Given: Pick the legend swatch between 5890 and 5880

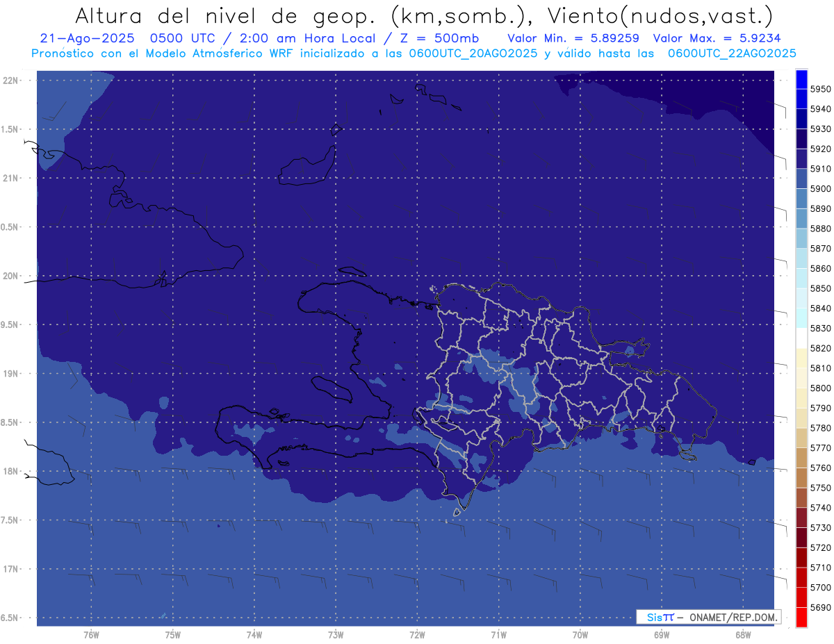Looking at the screenshot, I should pos(801,219).
